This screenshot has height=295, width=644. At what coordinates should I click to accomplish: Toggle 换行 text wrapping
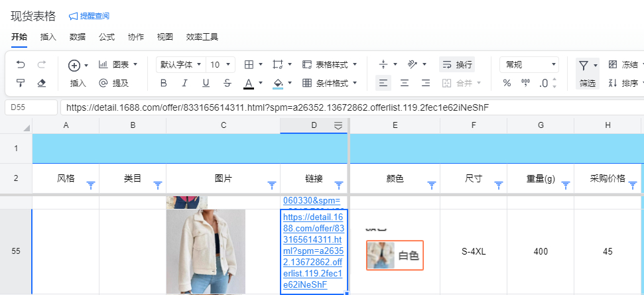[x=457, y=64]
